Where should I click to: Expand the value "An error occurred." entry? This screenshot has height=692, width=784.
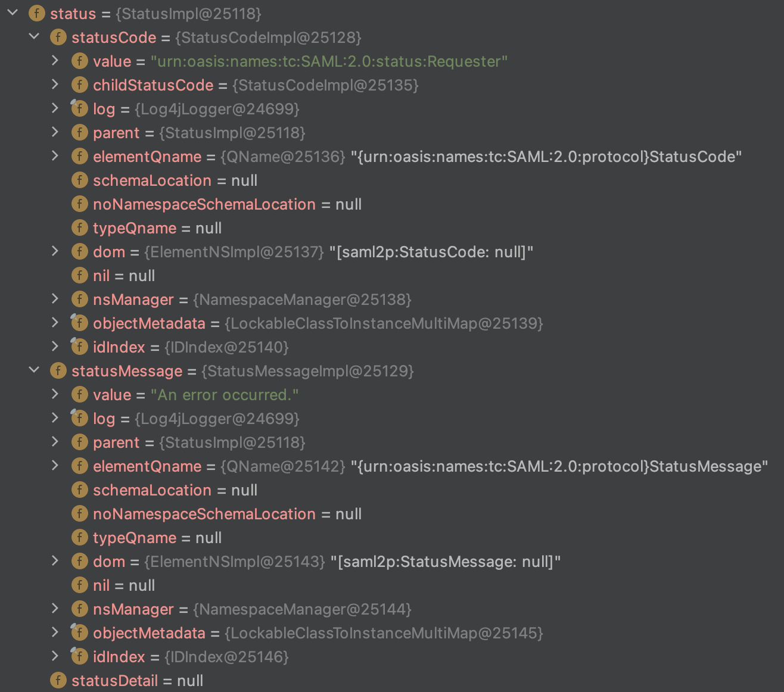tap(55, 394)
